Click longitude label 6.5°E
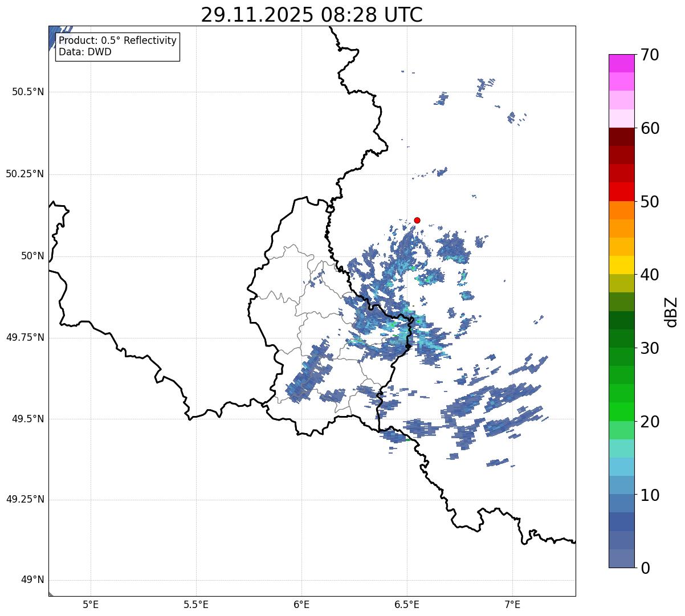685x616 pixels. (x=407, y=604)
